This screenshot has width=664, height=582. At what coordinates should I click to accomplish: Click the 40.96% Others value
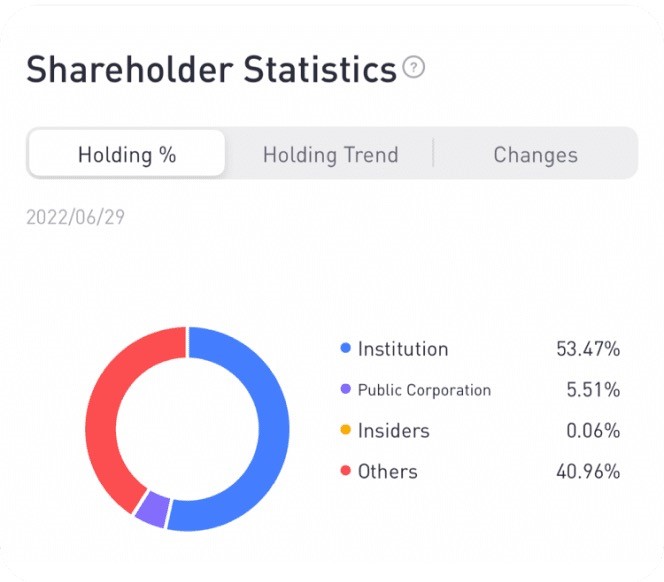pos(588,471)
